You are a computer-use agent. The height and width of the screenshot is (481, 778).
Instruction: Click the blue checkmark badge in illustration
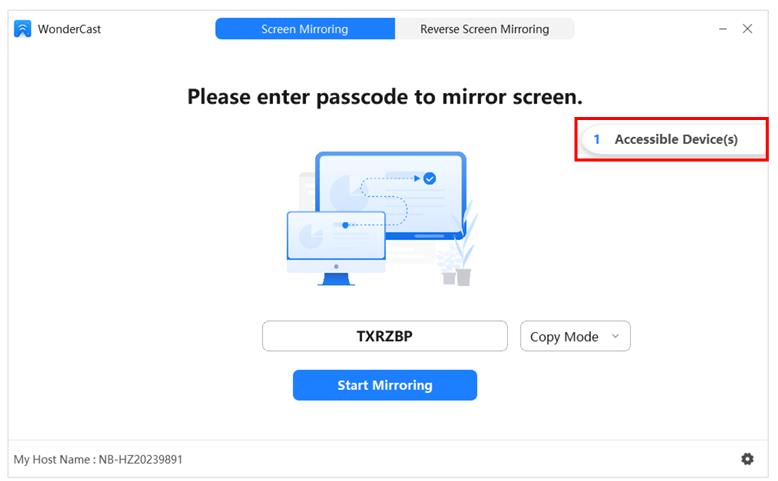click(429, 178)
